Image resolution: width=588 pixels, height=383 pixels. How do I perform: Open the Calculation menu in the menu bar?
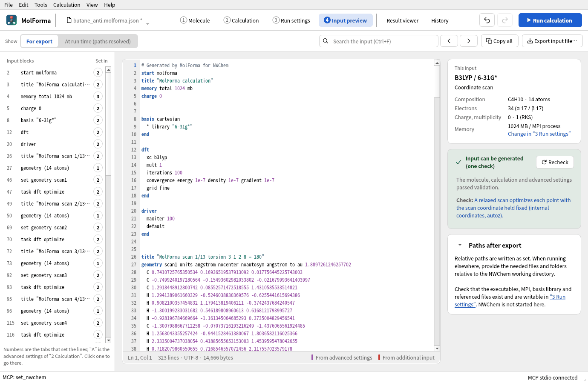point(66,5)
